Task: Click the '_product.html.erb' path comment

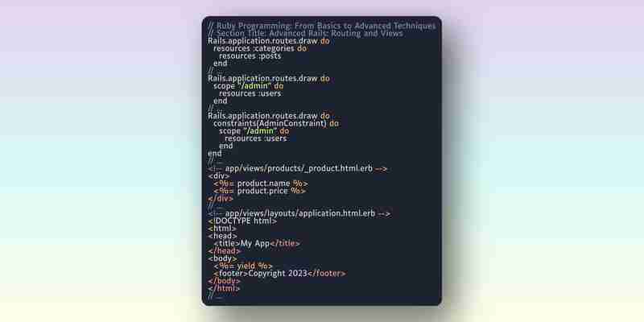Action: [x=297, y=168]
